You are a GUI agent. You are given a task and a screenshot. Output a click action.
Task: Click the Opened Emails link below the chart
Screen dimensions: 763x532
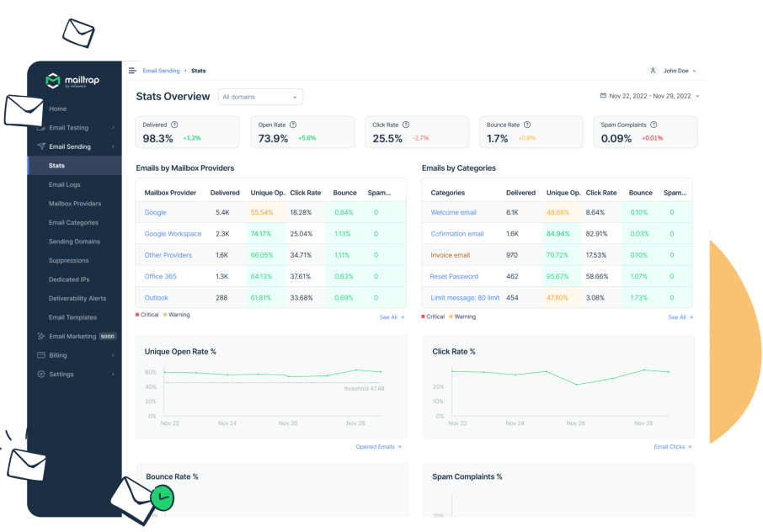pos(376,447)
